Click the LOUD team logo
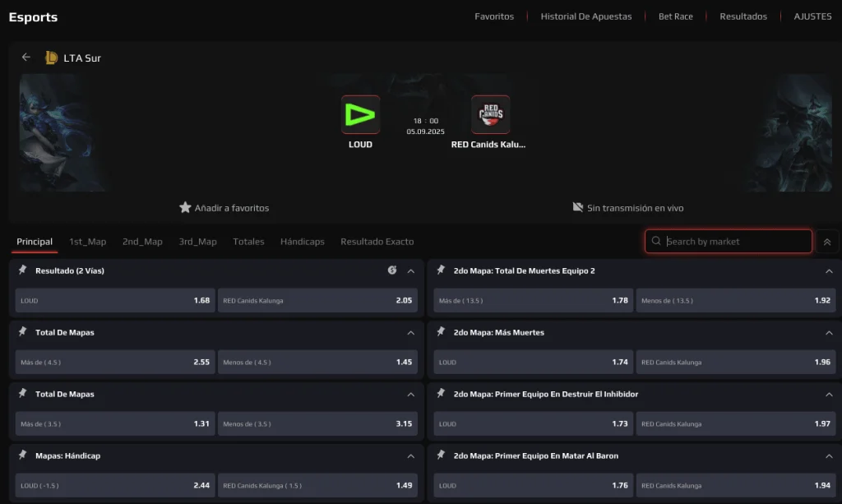Image resolution: width=842 pixels, height=504 pixels. [360, 114]
